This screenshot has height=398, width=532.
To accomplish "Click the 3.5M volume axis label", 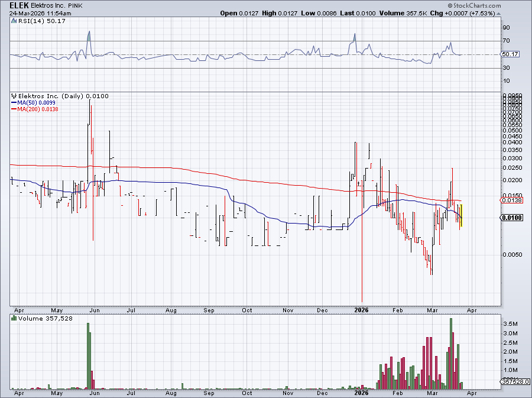I will pyautogui.click(x=510, y=324).
